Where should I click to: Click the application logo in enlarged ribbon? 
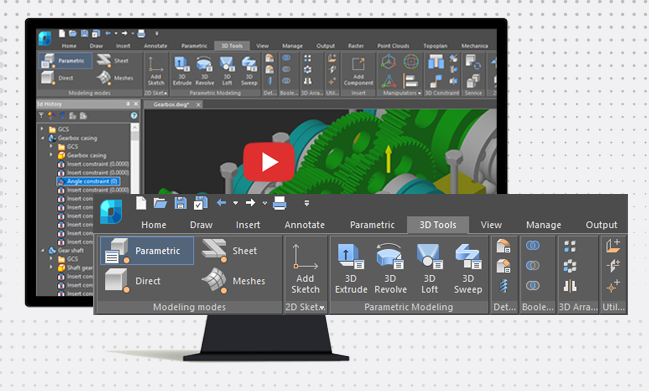[111, 211]
